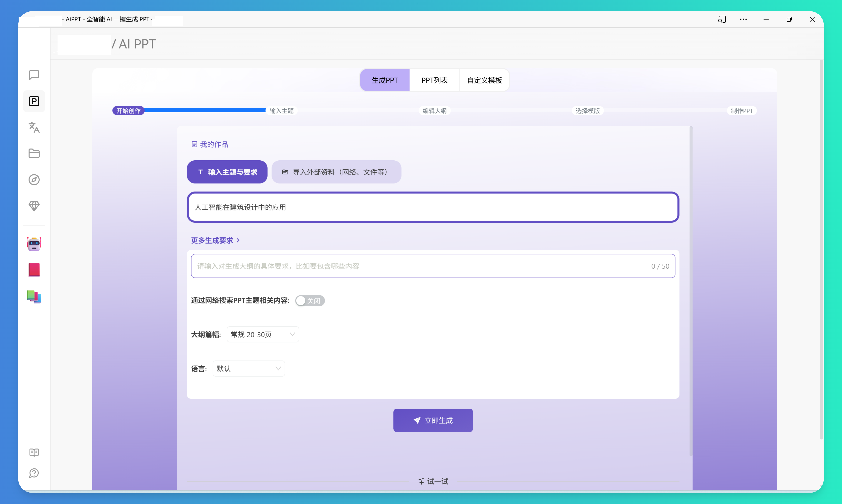
Task: Toggle the web search switch 关闭
Action: [x=310, y=301]
